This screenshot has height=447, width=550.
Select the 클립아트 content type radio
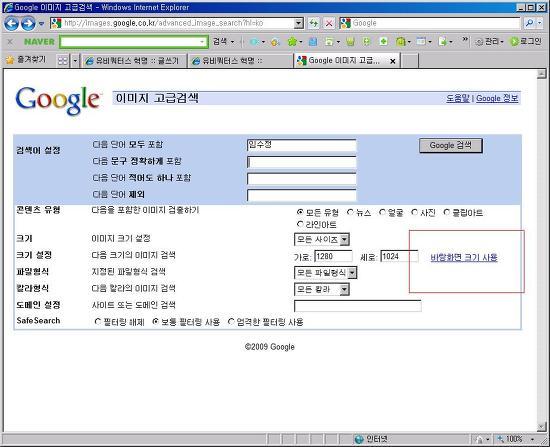point(447,212)
